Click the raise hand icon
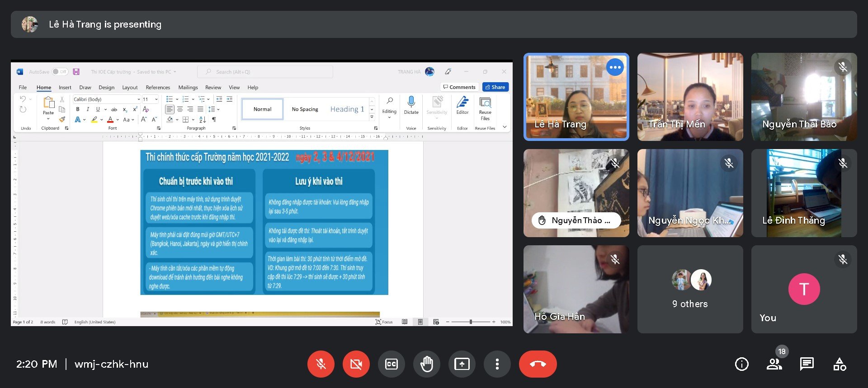Screen dimensions: 868x388 426,364
